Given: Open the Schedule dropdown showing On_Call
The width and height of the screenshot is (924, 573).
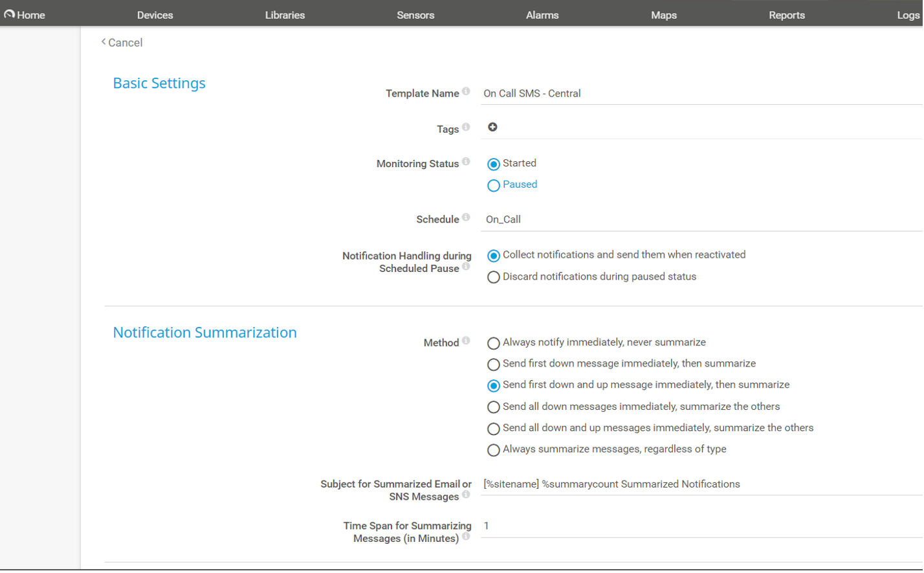Looking at the screenshot, I should [x=701, y=219].
